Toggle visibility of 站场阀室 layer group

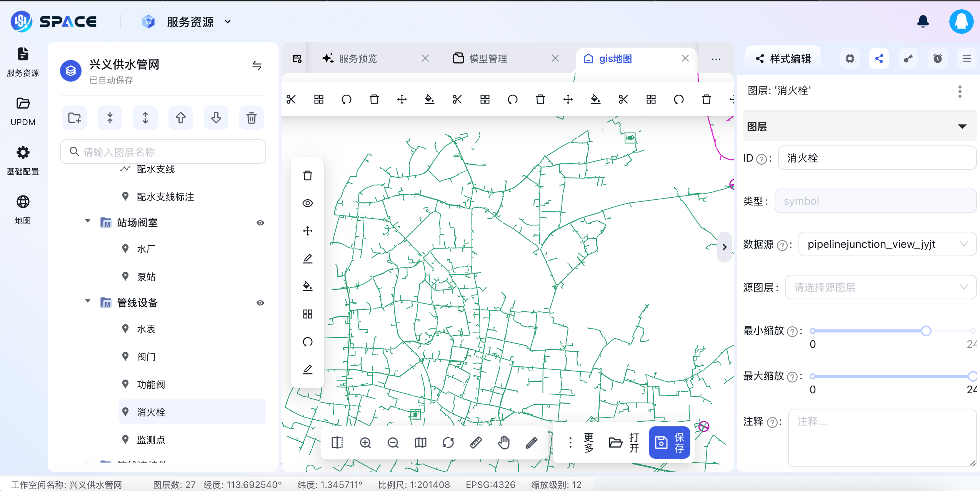(261, 222)
